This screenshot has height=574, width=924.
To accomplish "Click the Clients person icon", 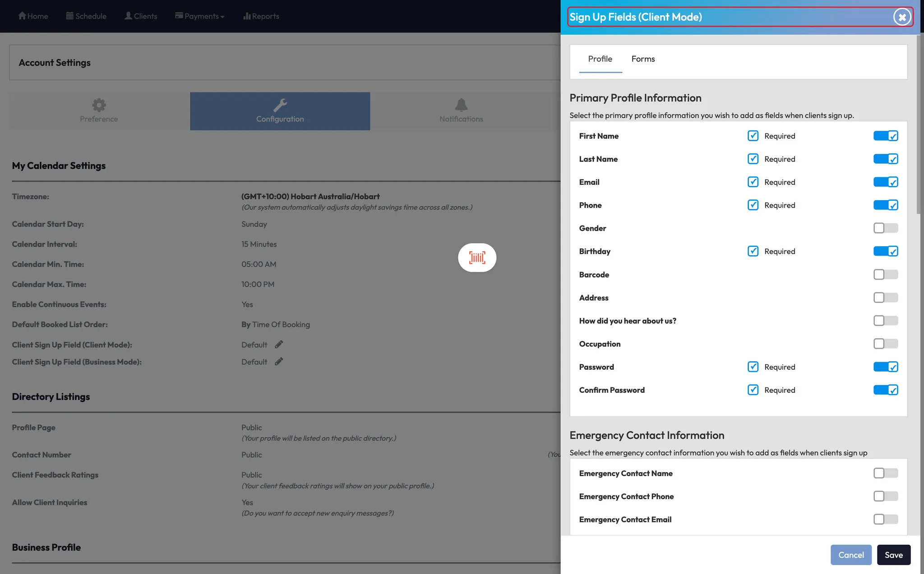I will [x=129, y=16].
